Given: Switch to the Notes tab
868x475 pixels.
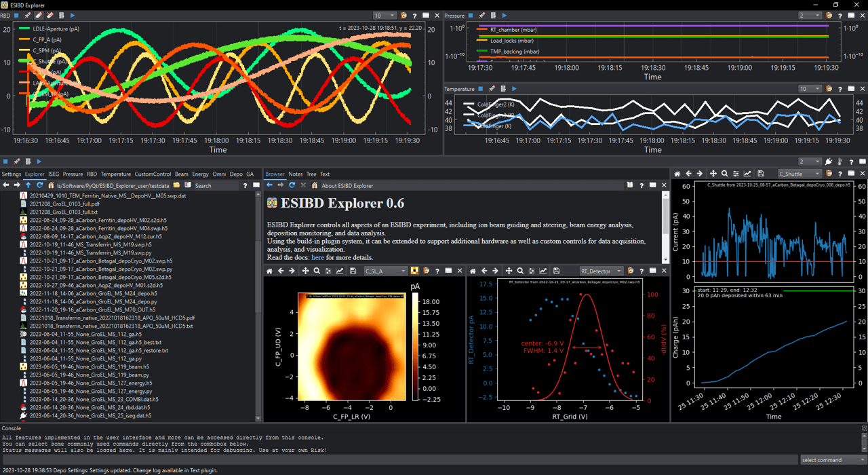Looking at the screenshot, I should pyautogui.click(x=295, y=174).
